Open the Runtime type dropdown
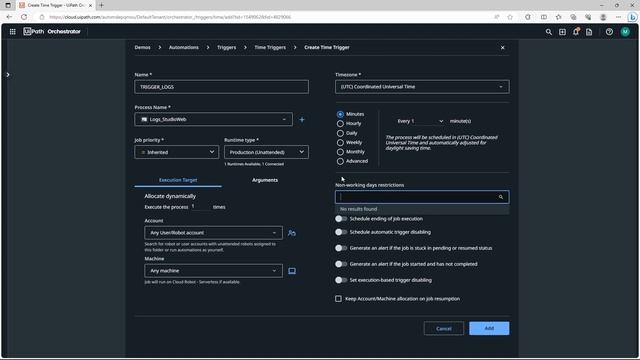 266,152
